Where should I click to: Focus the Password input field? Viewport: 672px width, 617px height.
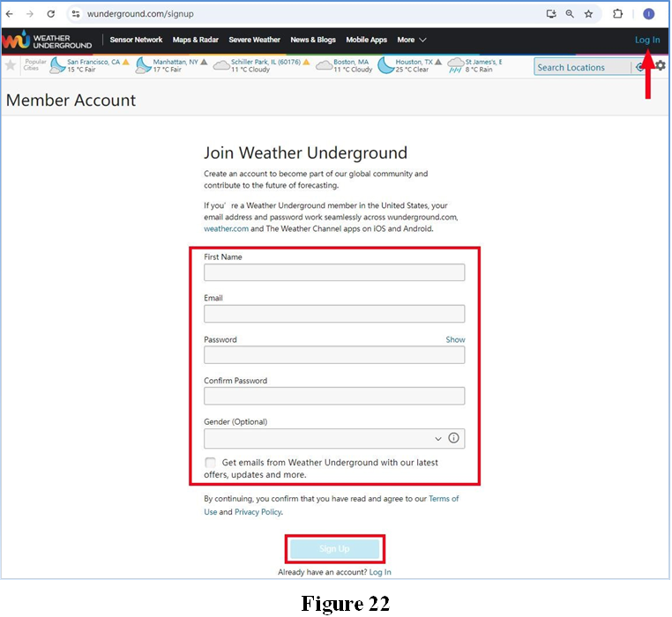pyautogui.click(x=334, y=355)
